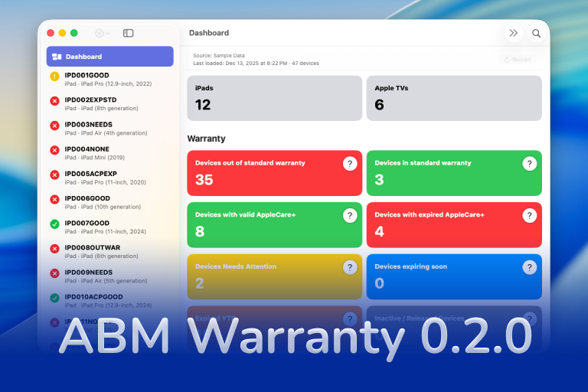Click help icon on expired AppleCare+ card
Screen dimensions: 588x392
[x=530, y=215]
